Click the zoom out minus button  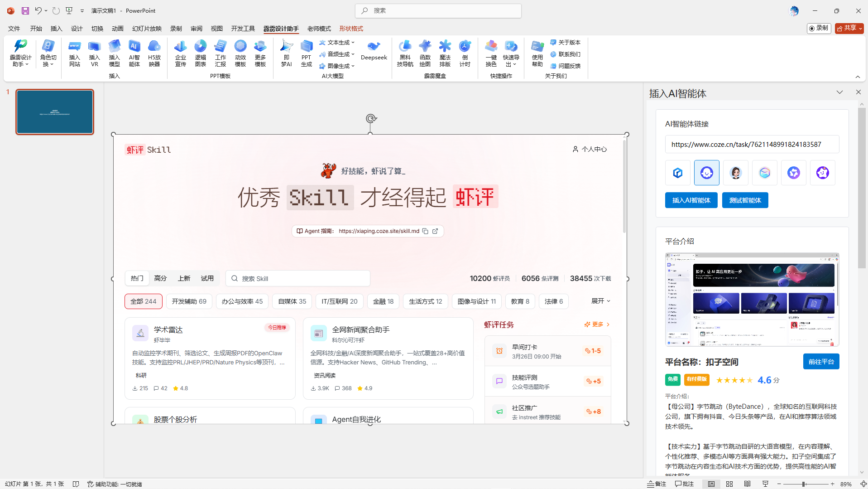[779, 484]
